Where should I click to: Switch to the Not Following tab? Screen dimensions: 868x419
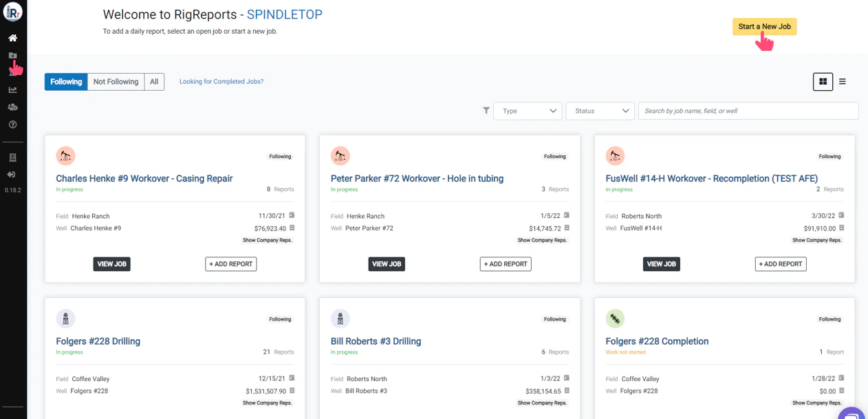point(115,81)
